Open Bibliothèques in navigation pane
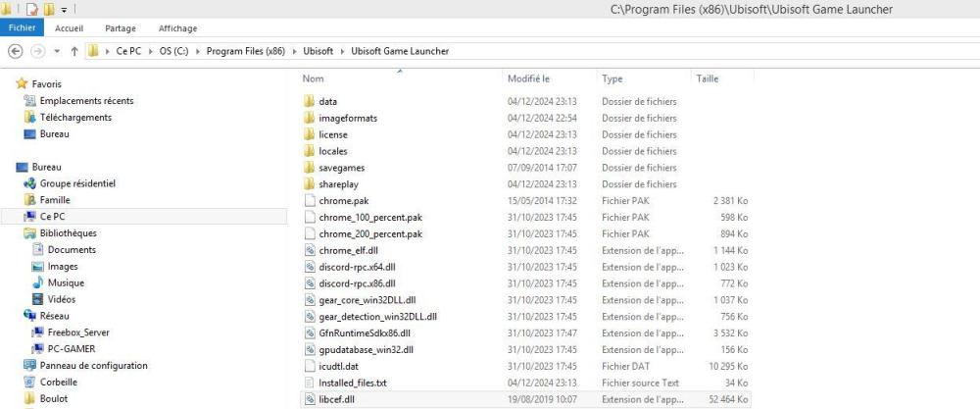The height and width of the screenshot is (409, 980). point(69,232)
